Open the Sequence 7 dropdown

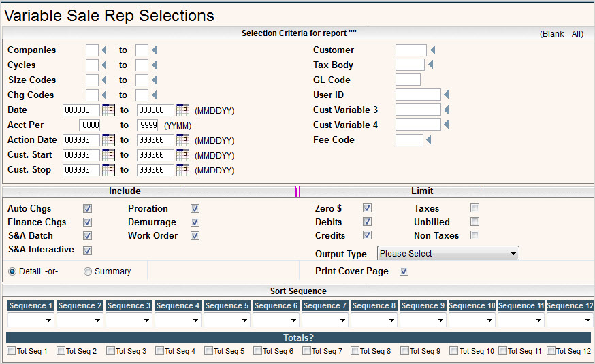tap(325, 320)
